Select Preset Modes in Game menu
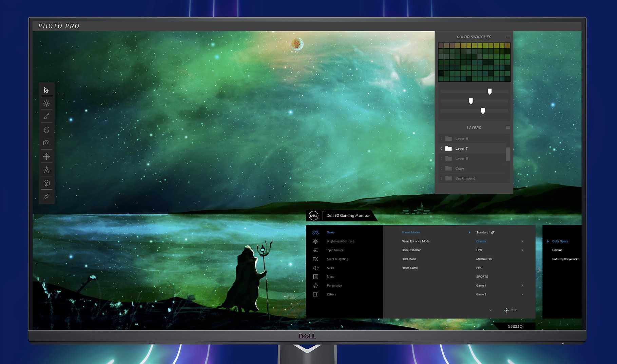 click(x=410, y=232)
